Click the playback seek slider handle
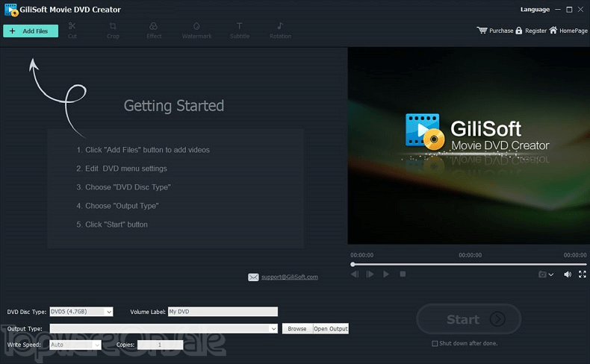This screenshot has width=590, height=364. point(353,265)
